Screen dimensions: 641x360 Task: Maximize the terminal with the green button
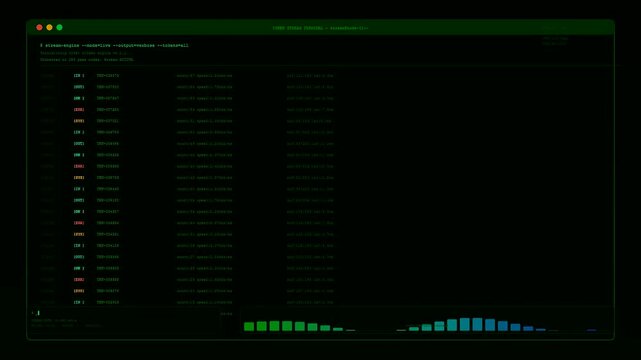tap(59, 27)
